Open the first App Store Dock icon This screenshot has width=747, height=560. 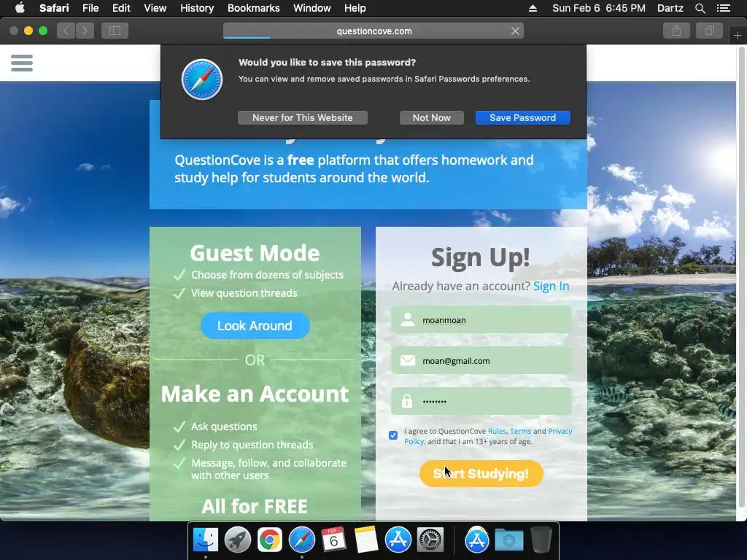pyautogui.click(x=398, y=540)
